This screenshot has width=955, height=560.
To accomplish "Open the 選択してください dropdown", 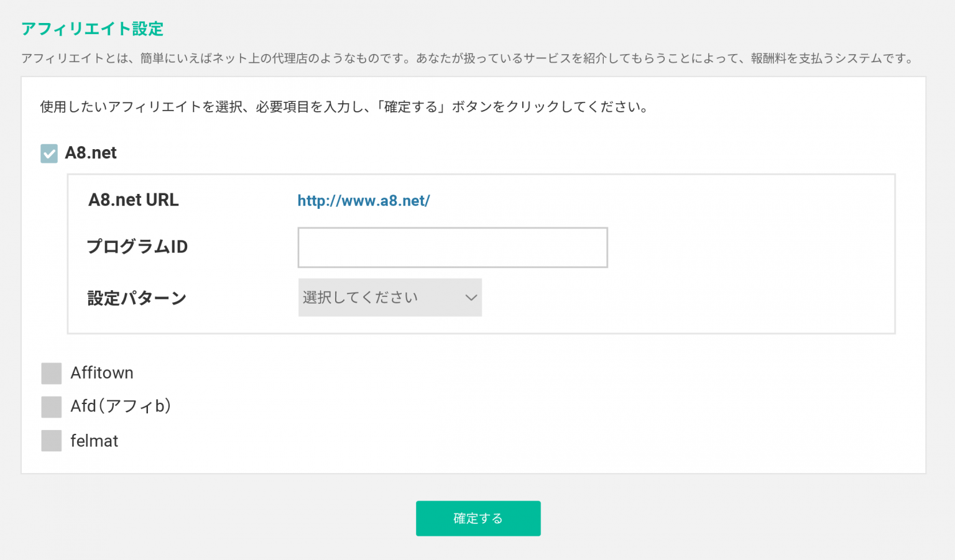I will click(390, 297).
